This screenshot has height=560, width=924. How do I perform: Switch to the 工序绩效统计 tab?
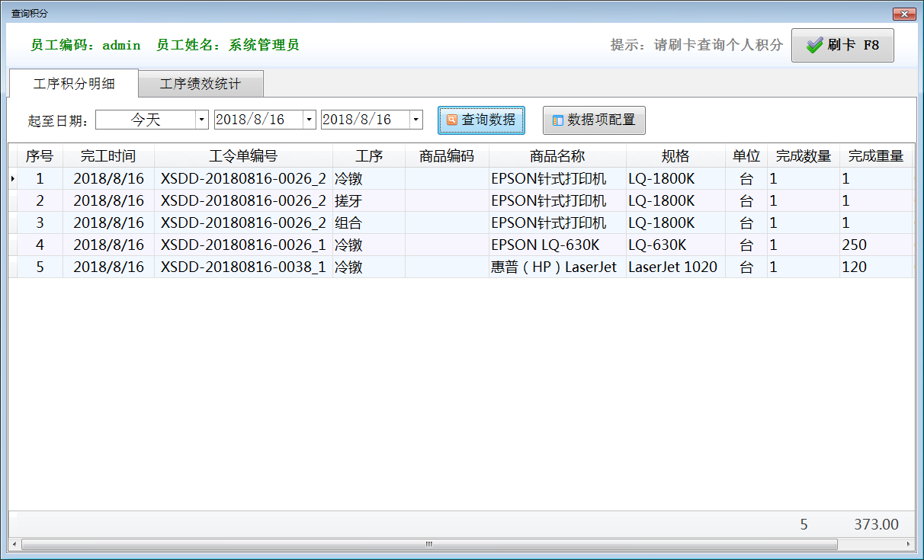[x=201, y=84]
